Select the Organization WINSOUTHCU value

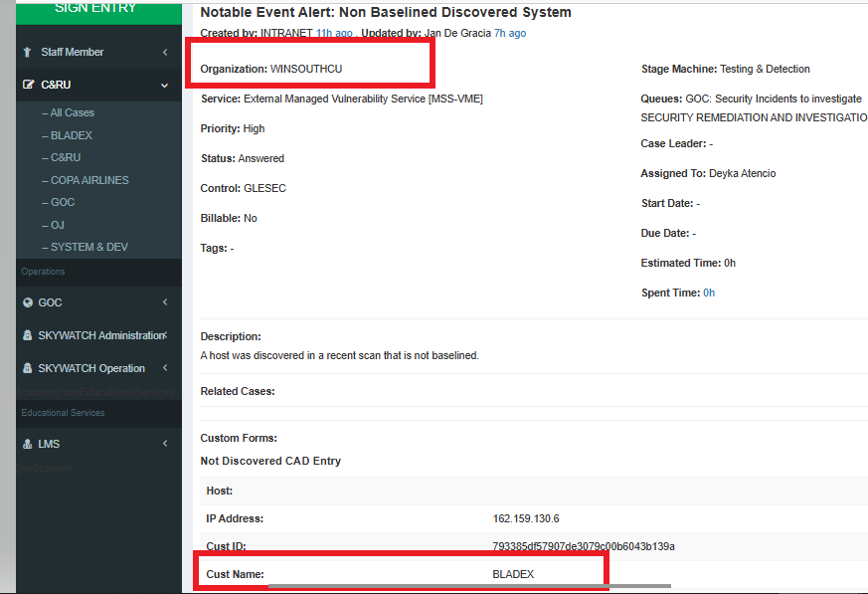(x=306, y=69)
